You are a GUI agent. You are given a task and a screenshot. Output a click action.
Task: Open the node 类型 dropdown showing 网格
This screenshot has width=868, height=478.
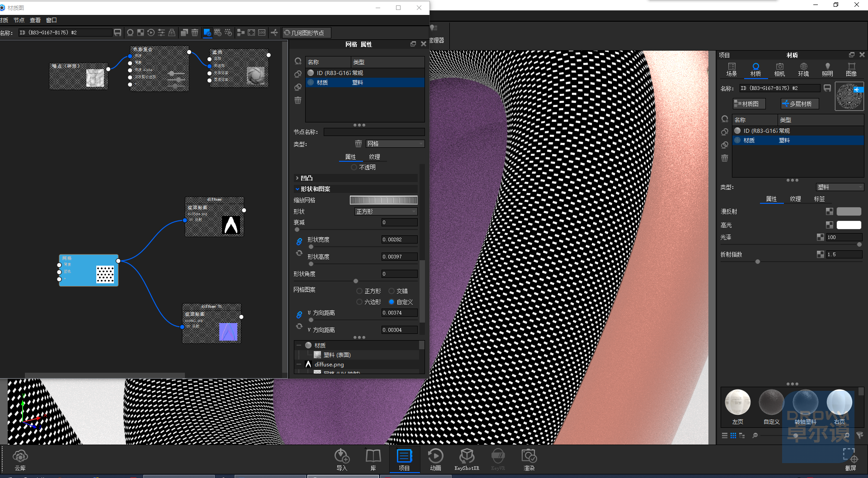(395, 144)
